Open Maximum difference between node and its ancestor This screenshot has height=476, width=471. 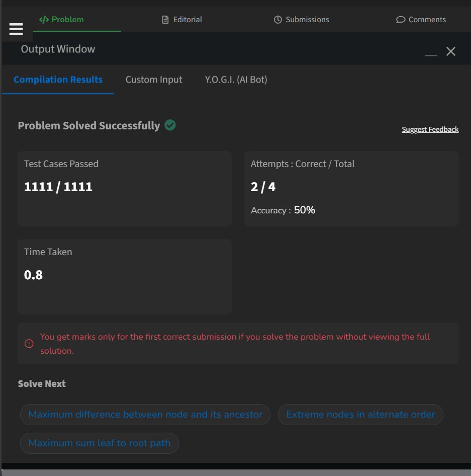[x=145, y=415]
